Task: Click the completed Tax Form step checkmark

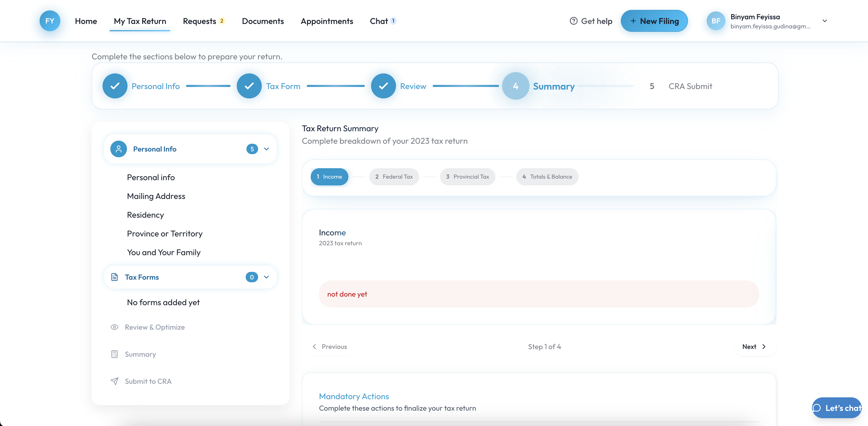Action: 249,86
